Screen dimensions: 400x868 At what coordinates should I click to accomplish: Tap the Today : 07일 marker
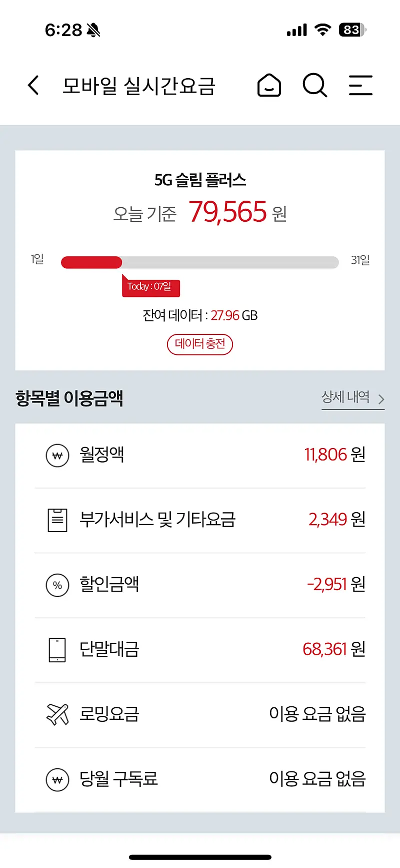pos(150,287)
